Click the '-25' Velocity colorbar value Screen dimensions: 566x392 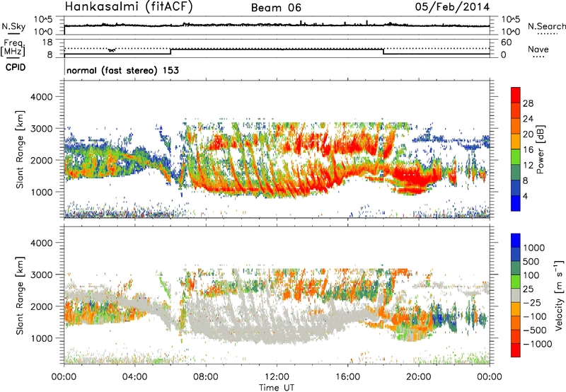[531, 302]
